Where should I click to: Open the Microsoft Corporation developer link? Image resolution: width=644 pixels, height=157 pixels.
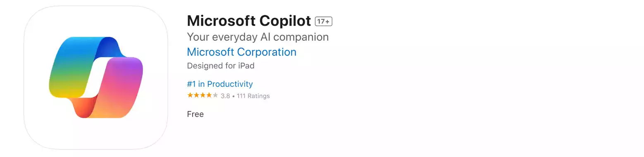(x=241, y=52)
